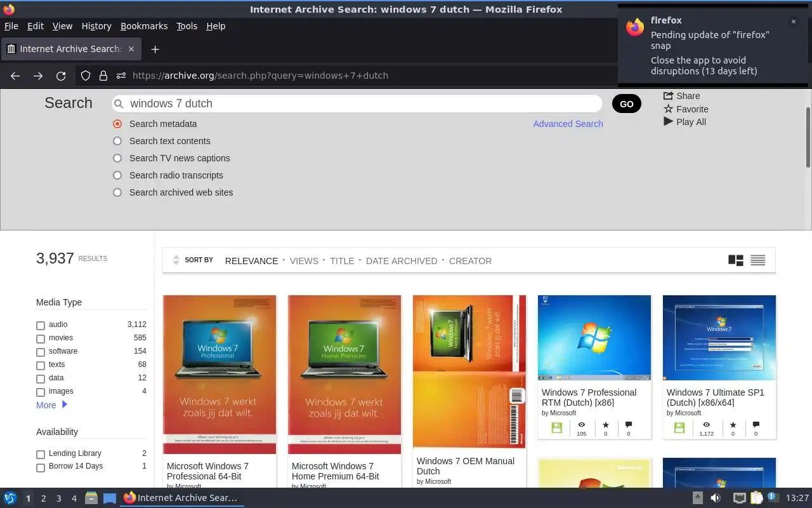
Task: Check the software media type filter
Action: click(x=41, y=352)
